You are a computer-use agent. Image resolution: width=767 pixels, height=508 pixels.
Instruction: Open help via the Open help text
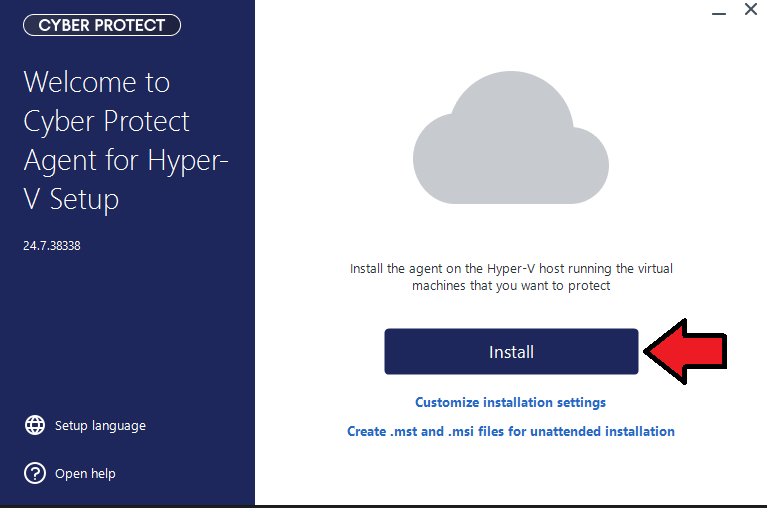tap(85, 473)
